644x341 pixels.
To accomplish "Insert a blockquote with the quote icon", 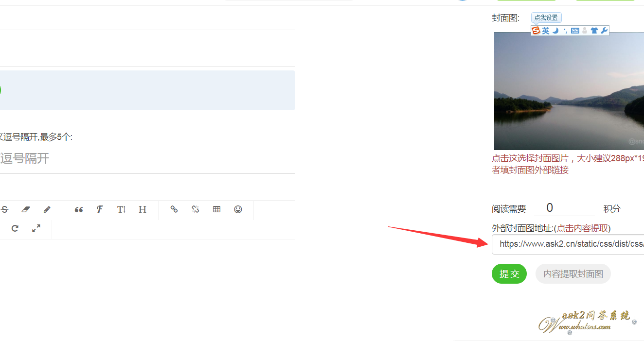I will pyautogui.click(x=79, y=209).
